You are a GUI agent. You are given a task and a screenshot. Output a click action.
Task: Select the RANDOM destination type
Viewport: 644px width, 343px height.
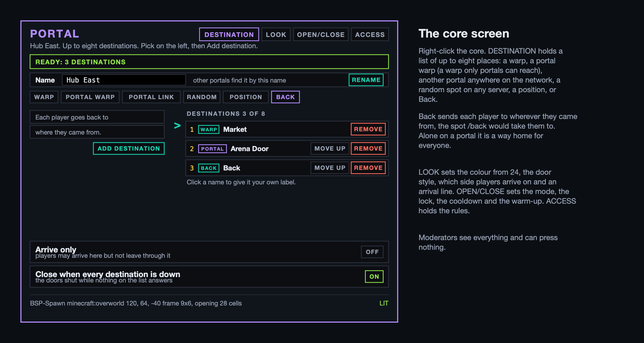point(202,97)
